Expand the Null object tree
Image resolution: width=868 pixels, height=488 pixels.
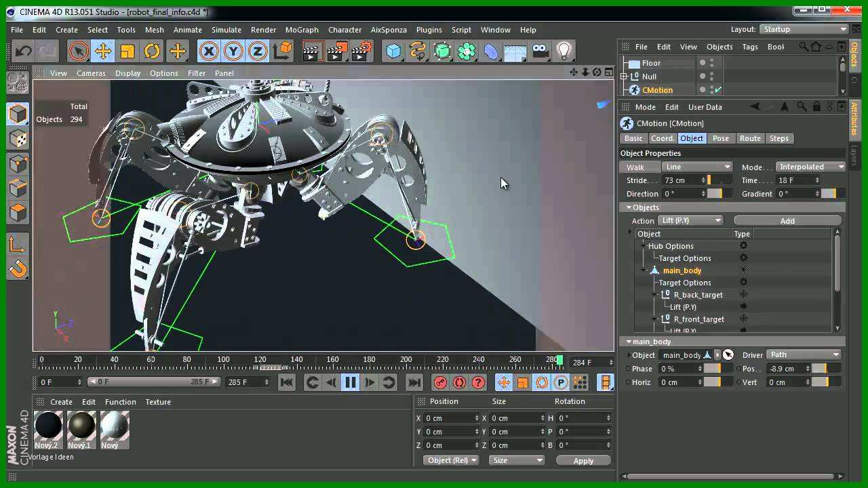click(x=624, y=77)
